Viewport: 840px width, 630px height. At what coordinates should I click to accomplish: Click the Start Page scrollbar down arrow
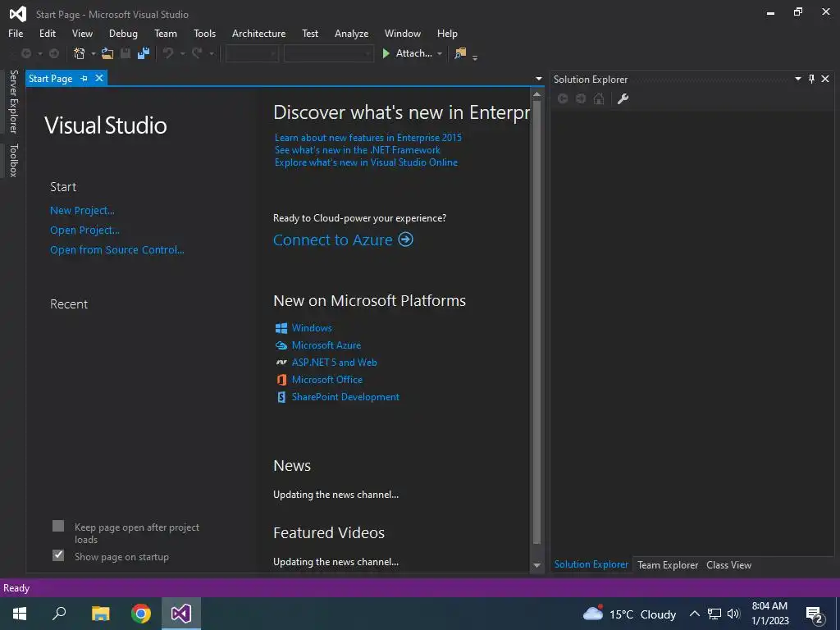536,565
